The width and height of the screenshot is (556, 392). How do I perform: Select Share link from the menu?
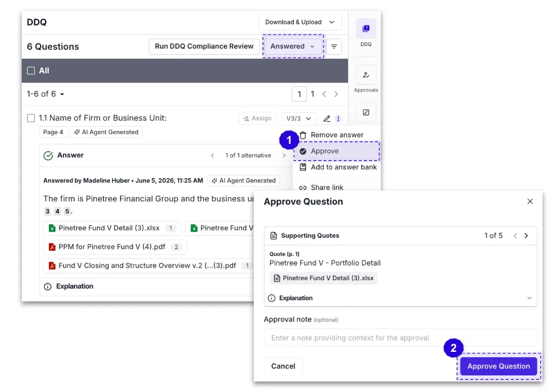coord(336,187)
